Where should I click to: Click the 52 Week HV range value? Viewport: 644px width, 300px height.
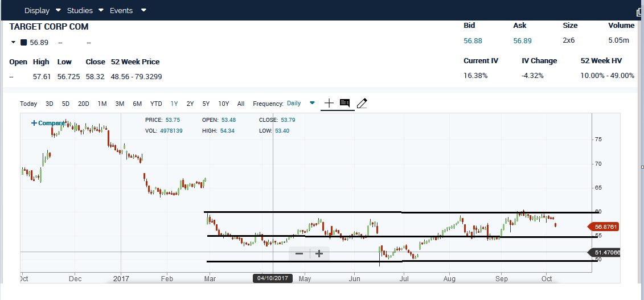pos(608,76)
